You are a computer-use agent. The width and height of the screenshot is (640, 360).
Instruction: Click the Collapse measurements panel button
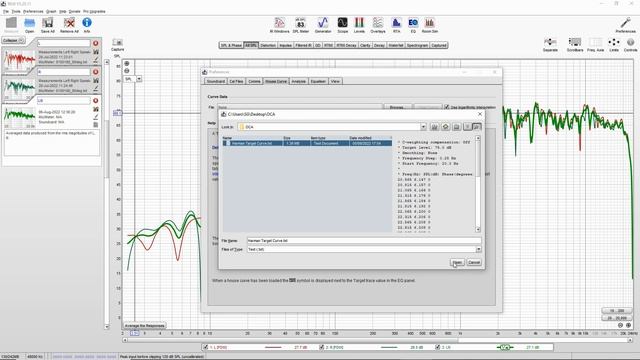[13, 40]
